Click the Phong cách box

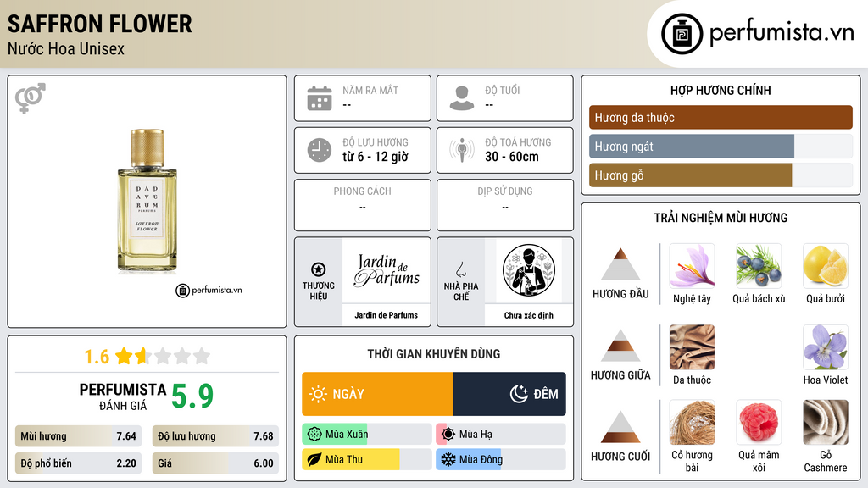click(x=363, y=205)
